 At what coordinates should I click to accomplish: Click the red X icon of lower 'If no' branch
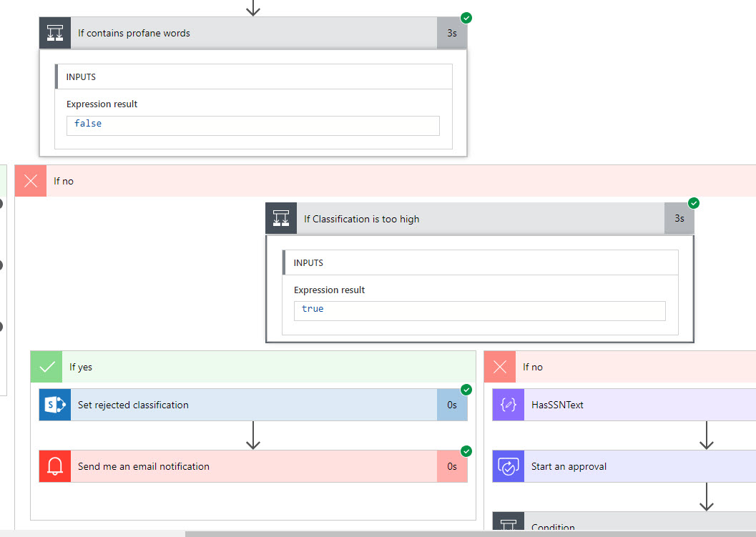(x=500, y=367)
